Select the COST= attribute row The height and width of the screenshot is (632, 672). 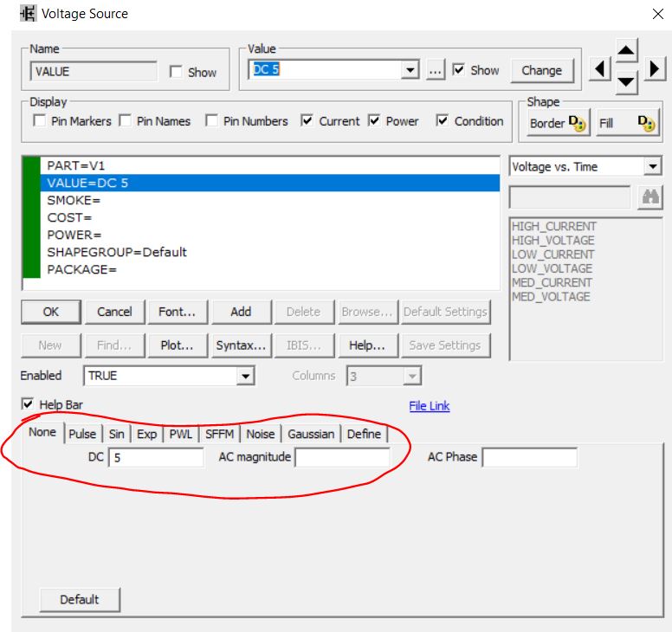(270, 217)
